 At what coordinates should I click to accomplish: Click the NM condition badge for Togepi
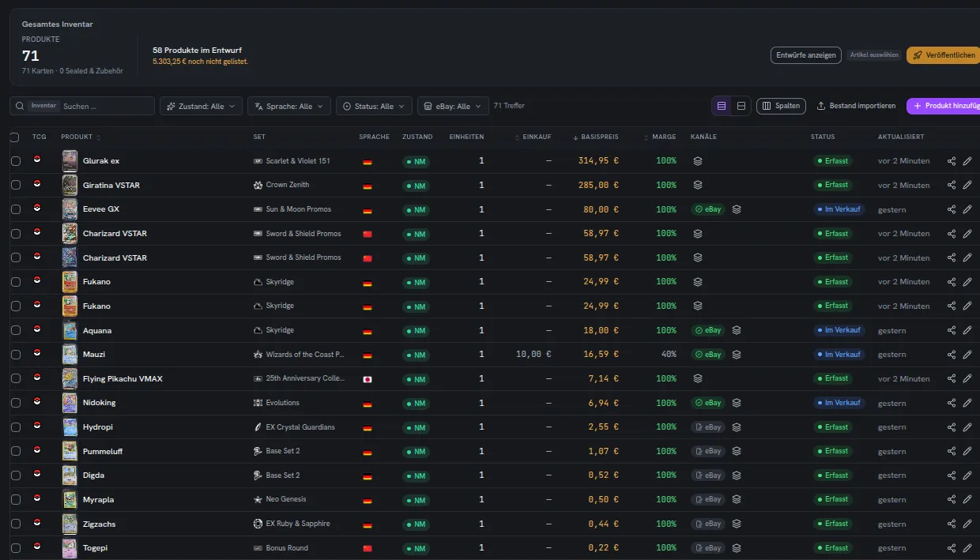pos(415,548)
